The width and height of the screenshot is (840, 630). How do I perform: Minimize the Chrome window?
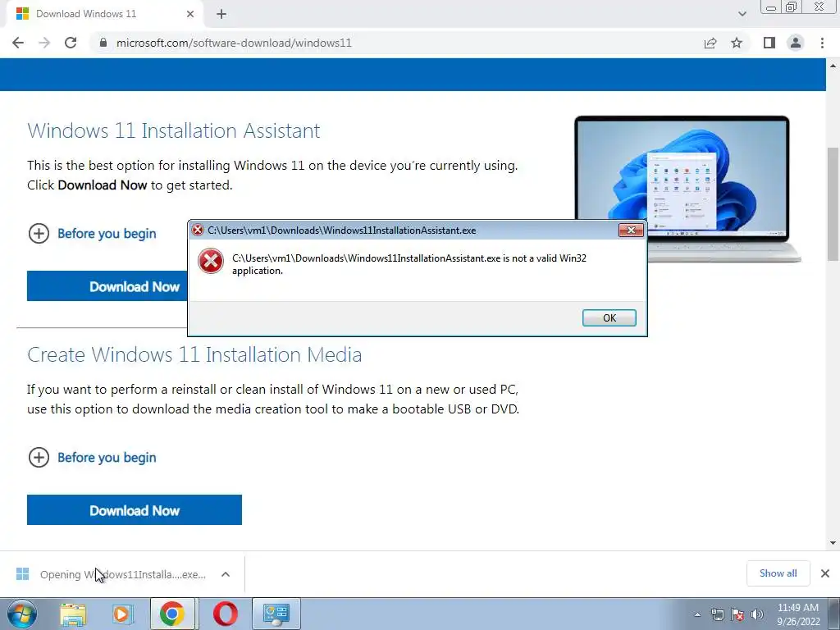tap(771, 7)
